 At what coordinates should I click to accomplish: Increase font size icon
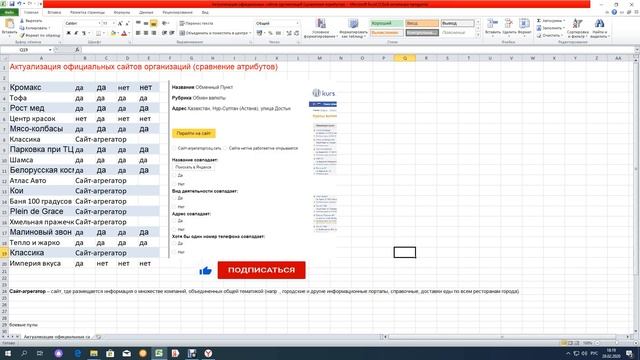click(120, 24)
